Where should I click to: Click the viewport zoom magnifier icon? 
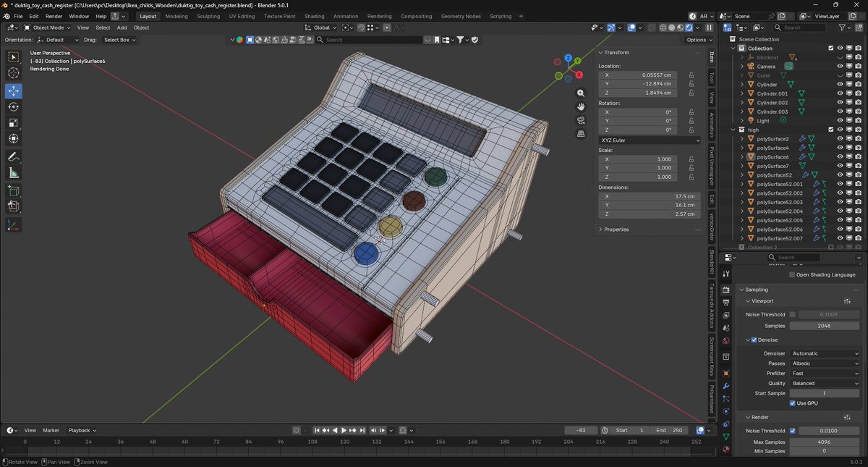581,93
